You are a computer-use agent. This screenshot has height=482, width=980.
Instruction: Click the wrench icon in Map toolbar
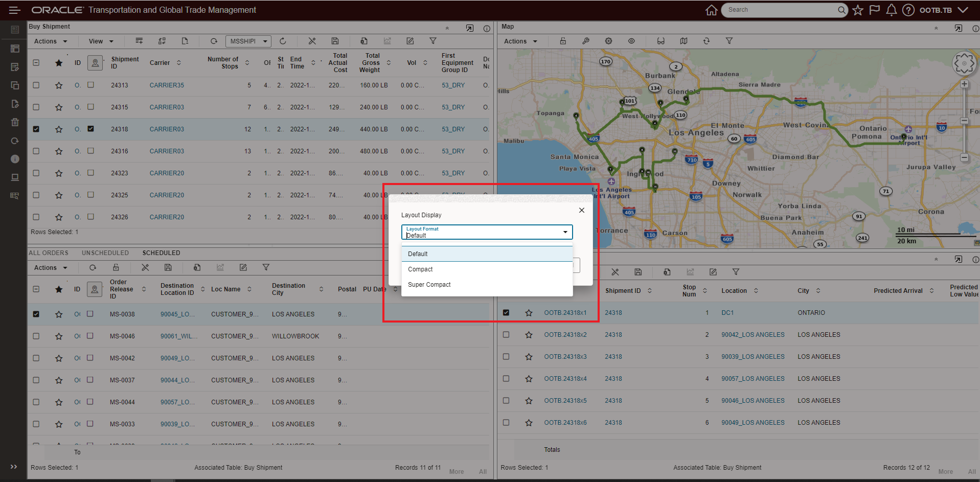(x=586, y=41)
